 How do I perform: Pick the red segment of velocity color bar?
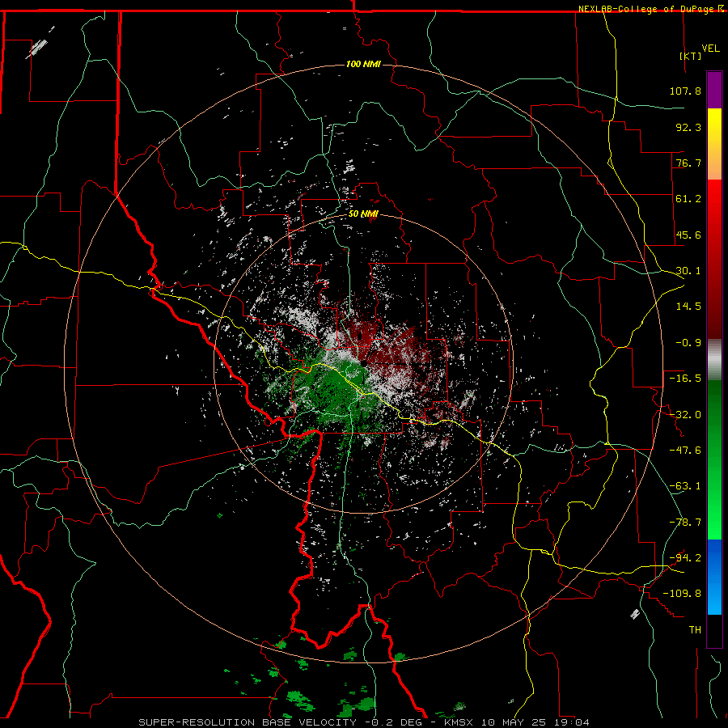coord(714,259)
